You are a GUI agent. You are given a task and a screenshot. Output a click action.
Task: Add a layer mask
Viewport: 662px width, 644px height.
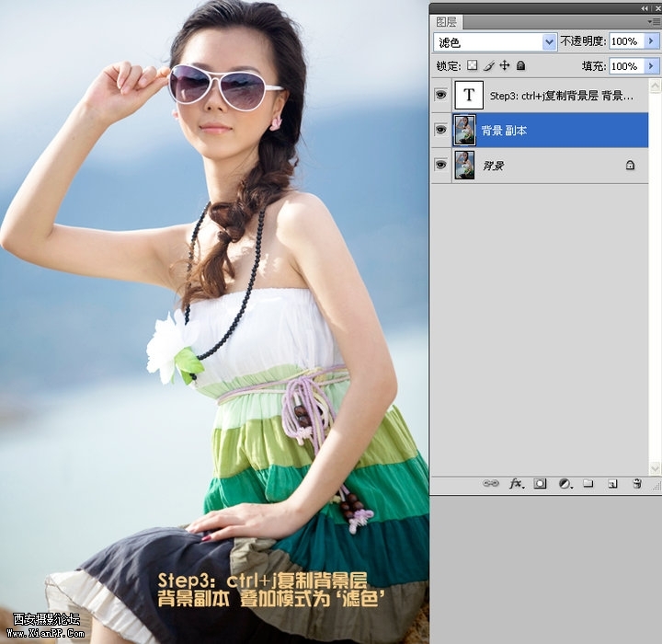click(541, 483)
